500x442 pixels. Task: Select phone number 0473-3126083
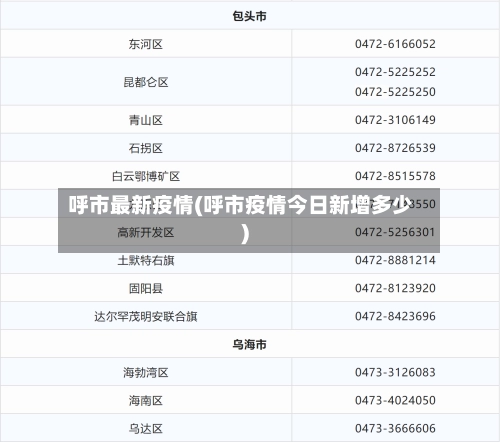point(395,372)
